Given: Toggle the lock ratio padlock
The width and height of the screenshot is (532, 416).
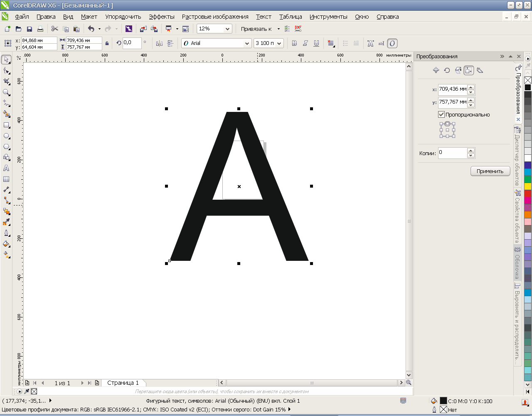Looking at the screenshot, I should 107,43.
